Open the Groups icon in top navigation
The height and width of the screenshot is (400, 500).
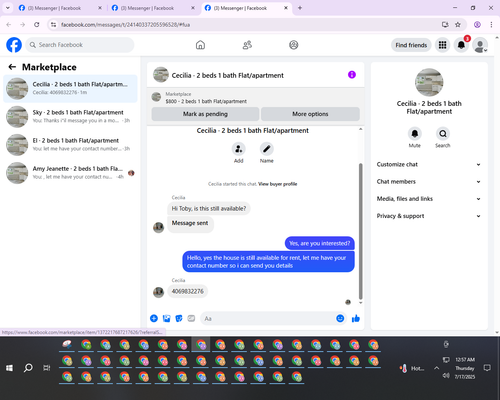point(294,45)
